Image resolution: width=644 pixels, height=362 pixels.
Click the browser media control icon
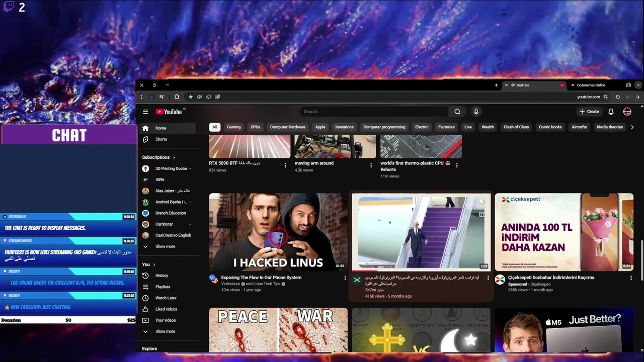tap(162, 97)
